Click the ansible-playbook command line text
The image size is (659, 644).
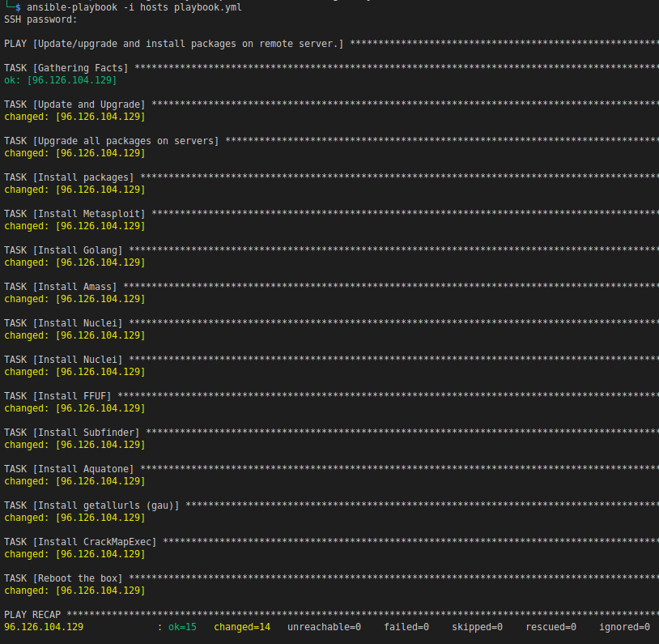[134, 7]
